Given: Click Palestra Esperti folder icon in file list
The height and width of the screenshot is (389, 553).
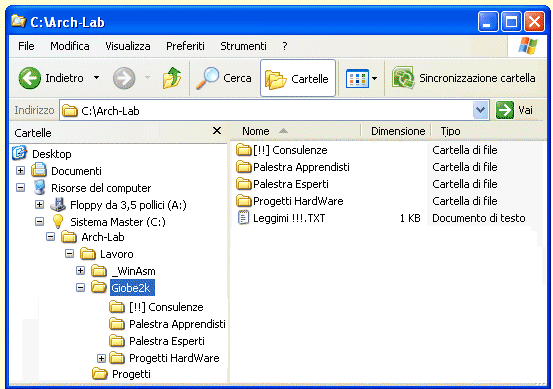Looking at the screenshot, I should pos(243,184).
